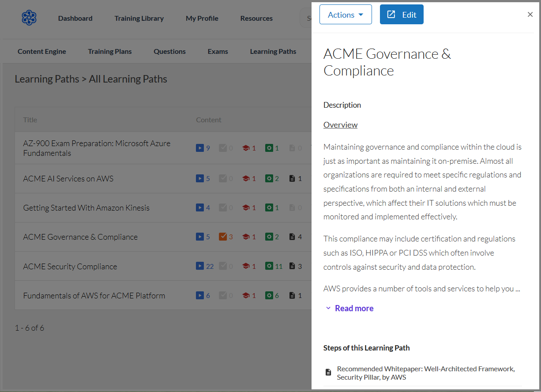Click graduation cap icon in ACME AI Services row

click(246, 179)
